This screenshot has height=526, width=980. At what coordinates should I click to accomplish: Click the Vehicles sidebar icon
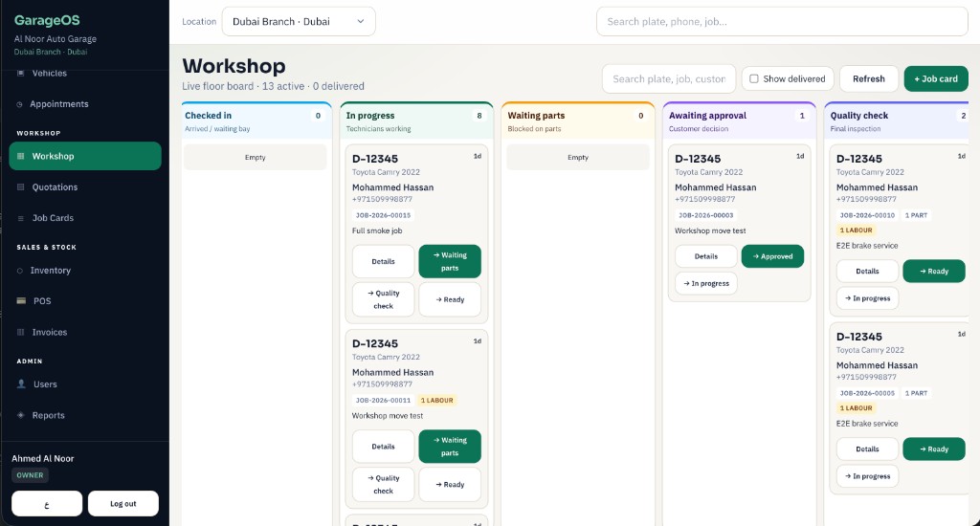point(20,73)
